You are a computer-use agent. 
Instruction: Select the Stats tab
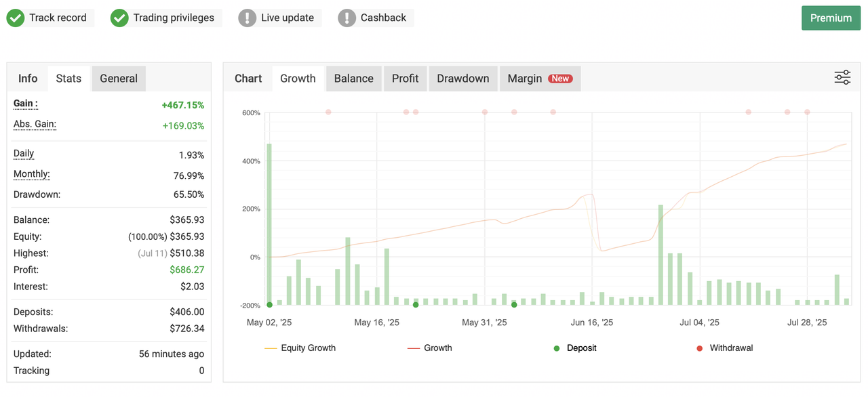click(x=68, y=79)
